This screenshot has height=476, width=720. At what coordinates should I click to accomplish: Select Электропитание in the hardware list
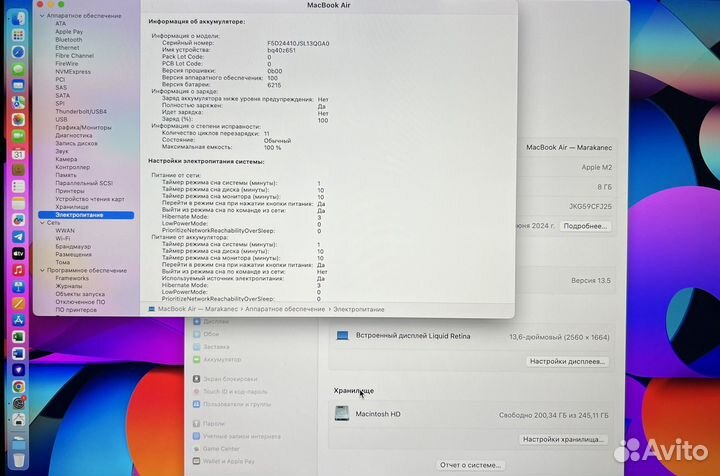(x=86, y=215)
